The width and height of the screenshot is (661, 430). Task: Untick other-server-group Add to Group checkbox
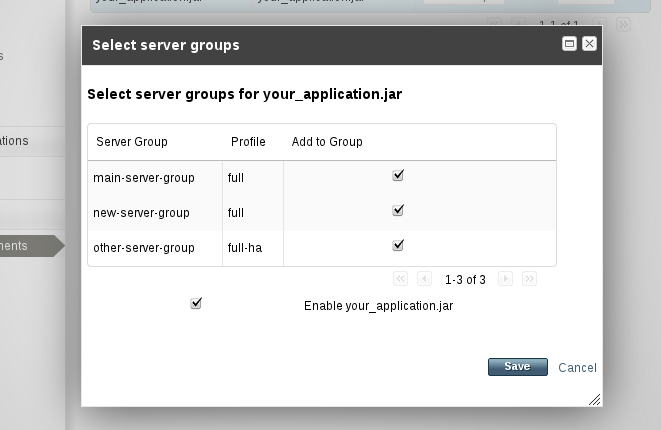[398, 245]
